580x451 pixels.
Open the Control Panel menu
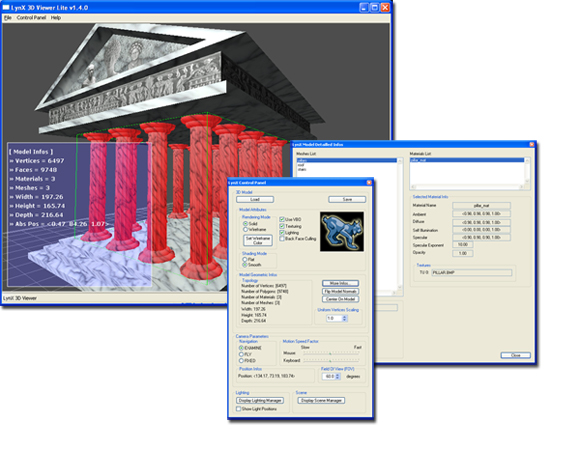tap(31, 18)
